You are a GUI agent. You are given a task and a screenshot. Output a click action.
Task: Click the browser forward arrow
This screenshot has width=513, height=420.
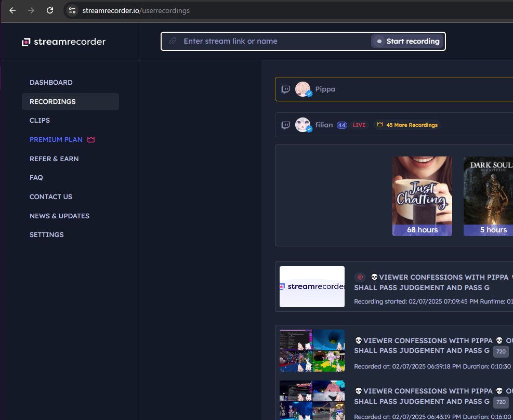click(x=31, y=10)
